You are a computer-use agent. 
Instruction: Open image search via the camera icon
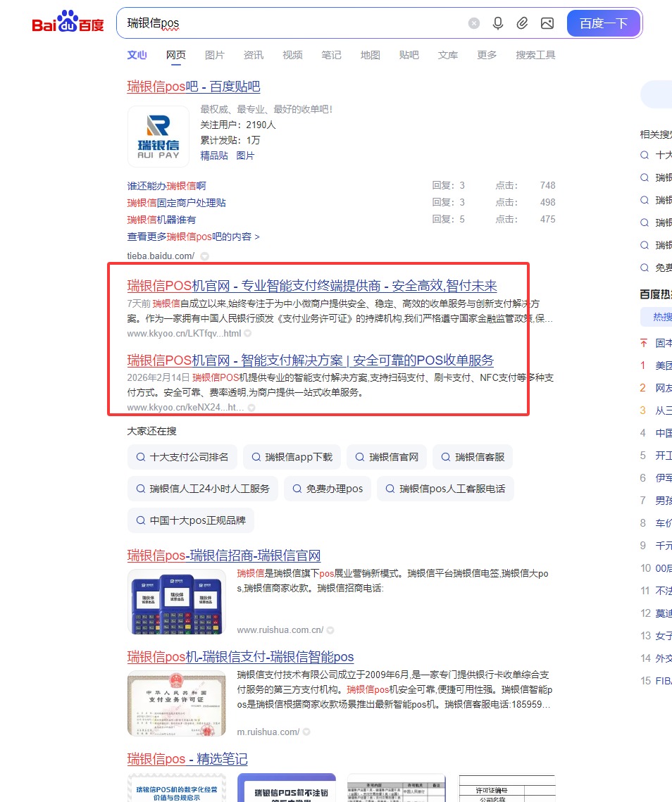[x=547, y=23]
